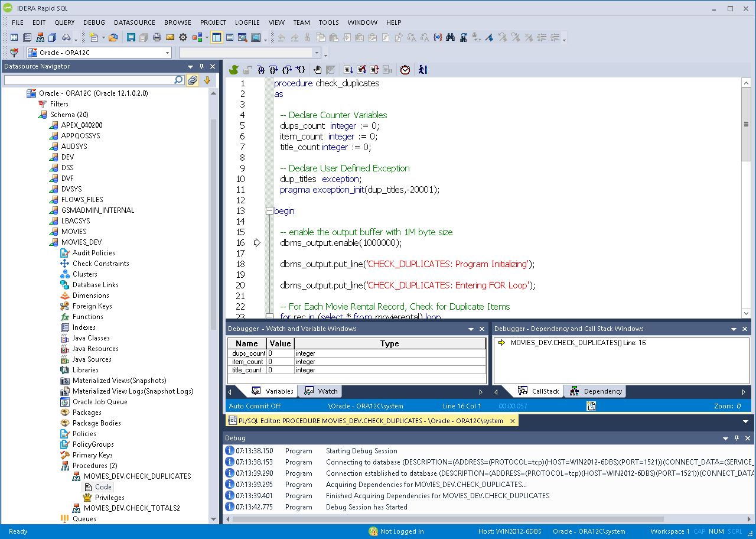Open Datasource Navigator panel options dropdown arrow

click(x=191, y=66)
